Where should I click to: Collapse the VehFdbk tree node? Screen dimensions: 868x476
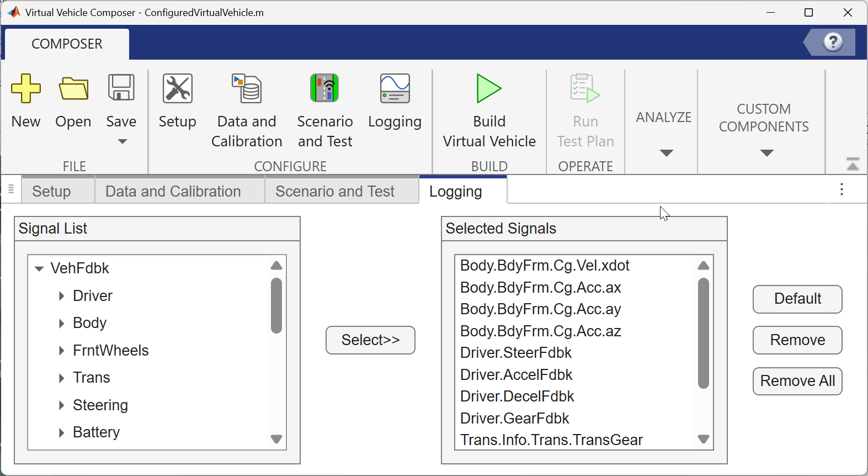pos(39,269)
